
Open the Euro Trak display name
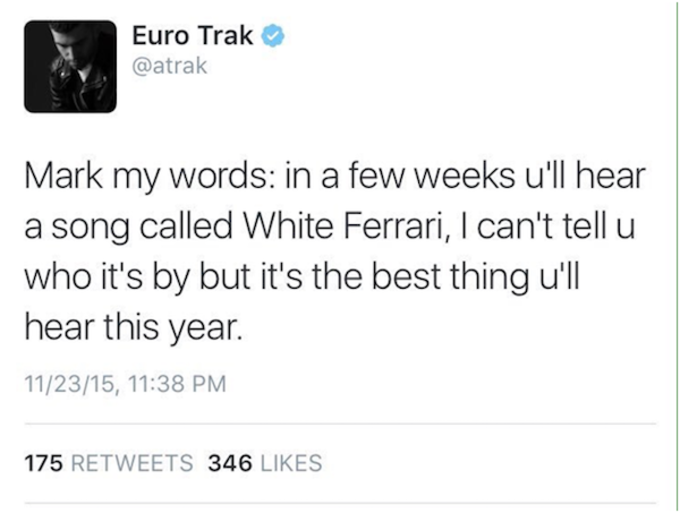193,35
